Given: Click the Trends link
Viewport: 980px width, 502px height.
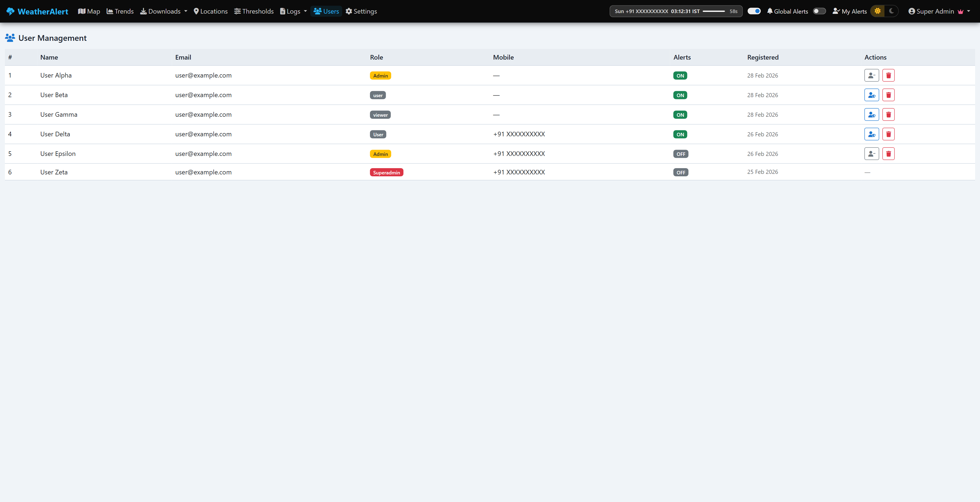Looking at the screenshot, I should coord(120,11).
